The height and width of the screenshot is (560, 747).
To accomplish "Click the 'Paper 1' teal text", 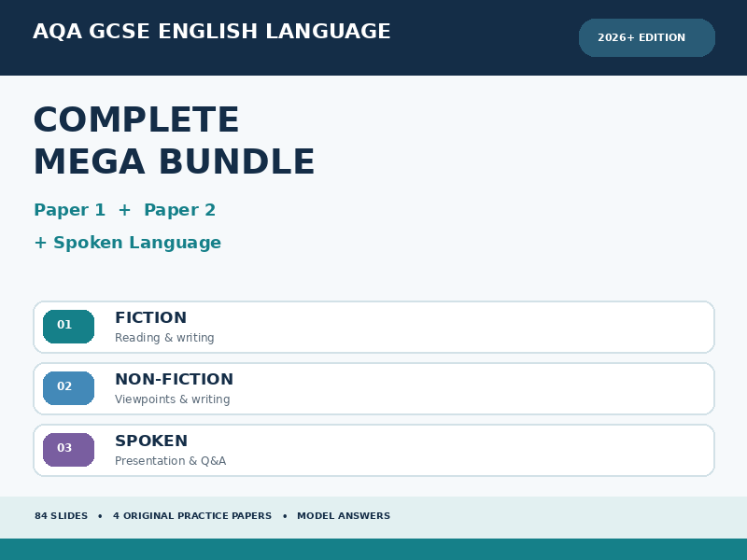I will (x=69, y=210).
